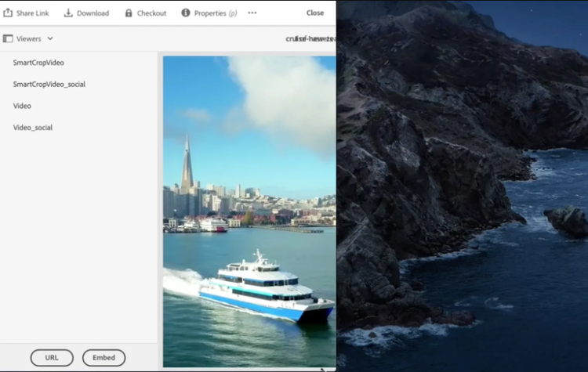This screenshot has height=372, width=588.
Task: Choose the SmartCropVideo_social viewer preset
Action: tap(49, 84)
